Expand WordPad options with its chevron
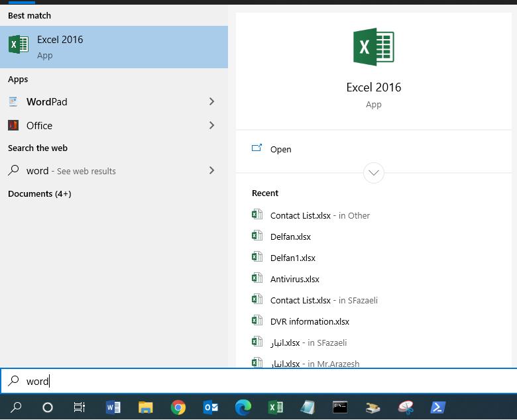The height and width of the screenshot is (420, 517). [211, 101]
